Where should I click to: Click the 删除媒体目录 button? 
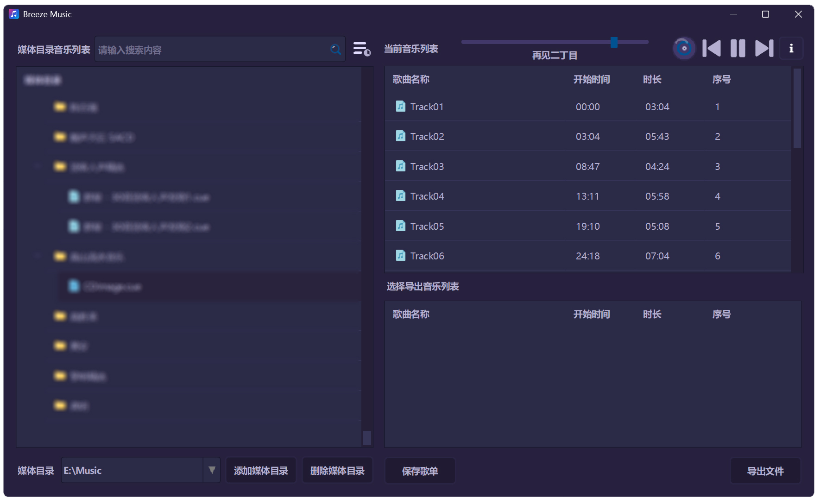coord(337,470)
